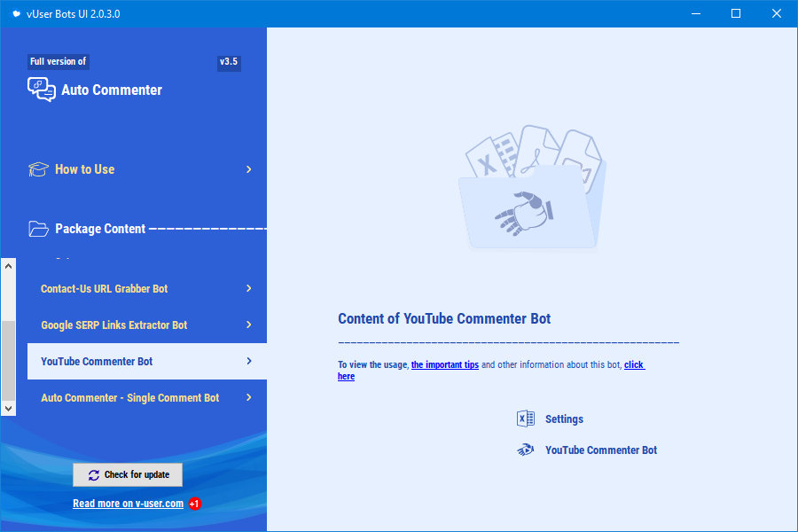Screen dimensions: 798x532
Task: Expand Contact-Us URL Grabber Bot chevron arrow
Action: tap(249, 288)
